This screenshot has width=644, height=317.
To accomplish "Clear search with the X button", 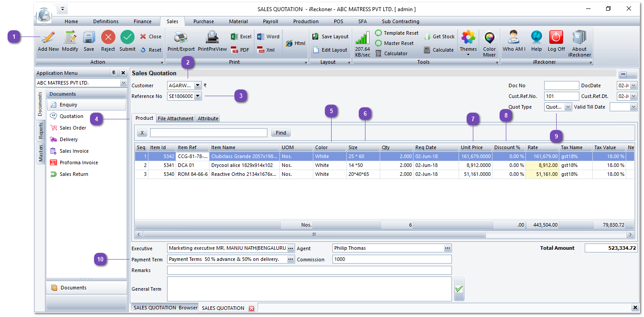I will (142, 133).
